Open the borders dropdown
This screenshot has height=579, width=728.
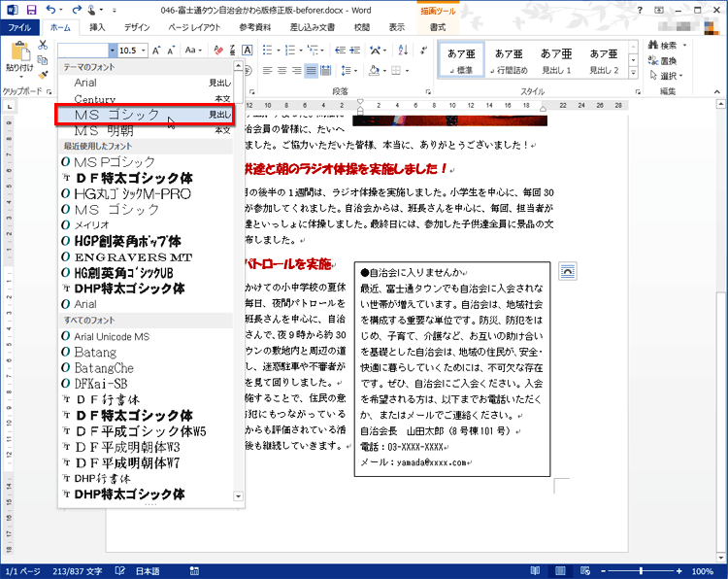(407, 71)
